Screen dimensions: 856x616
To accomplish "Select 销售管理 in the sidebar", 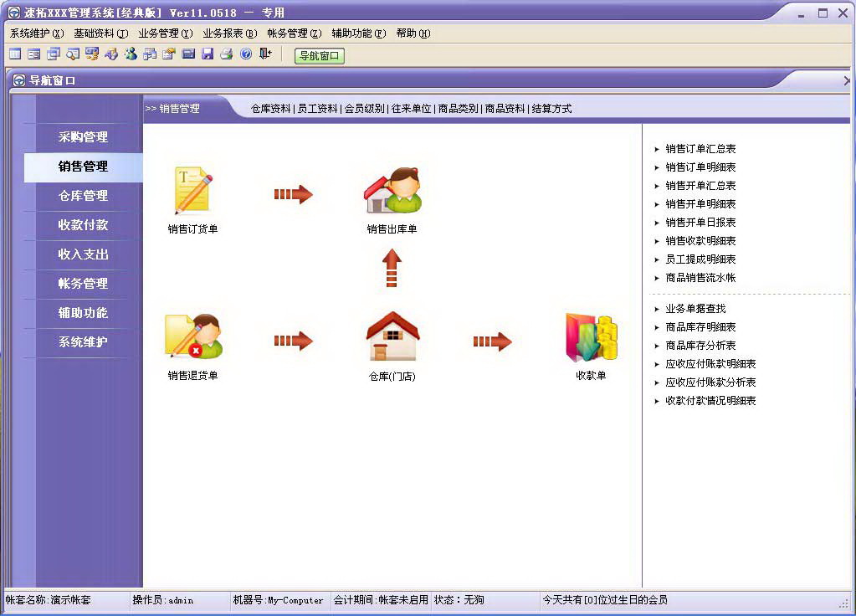I will tap(83, 167).
